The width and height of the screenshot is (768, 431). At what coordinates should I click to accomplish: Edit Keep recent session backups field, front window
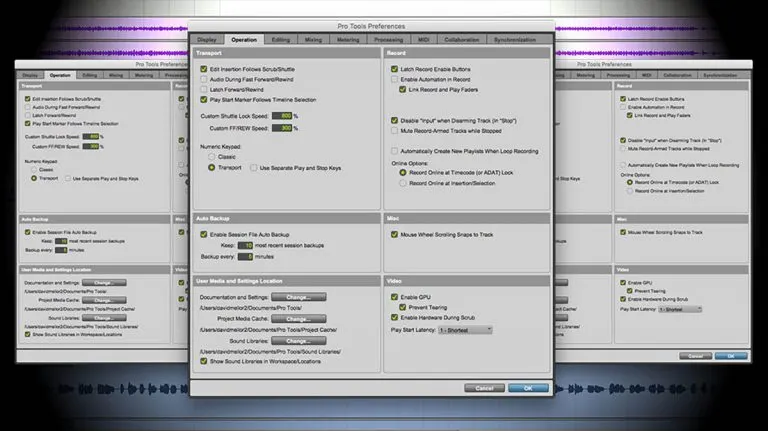pyautogui.click(x=245, y=245)
